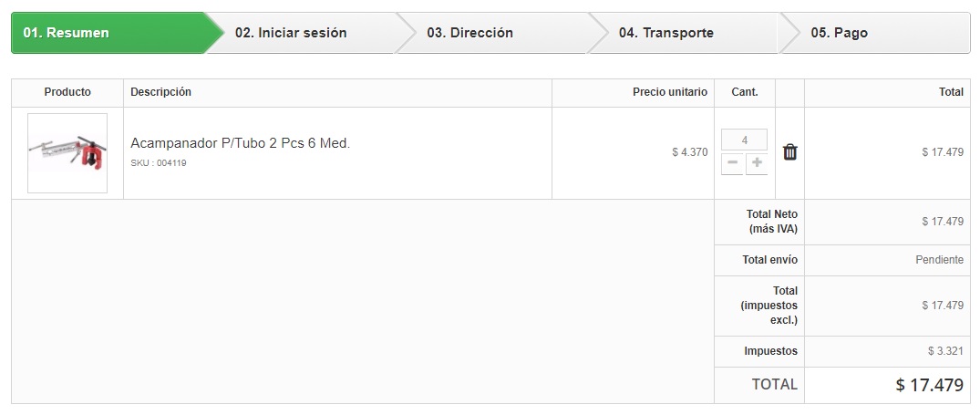
Task: Decrease quantity with the minus button
Action: (x=732, y=163)
